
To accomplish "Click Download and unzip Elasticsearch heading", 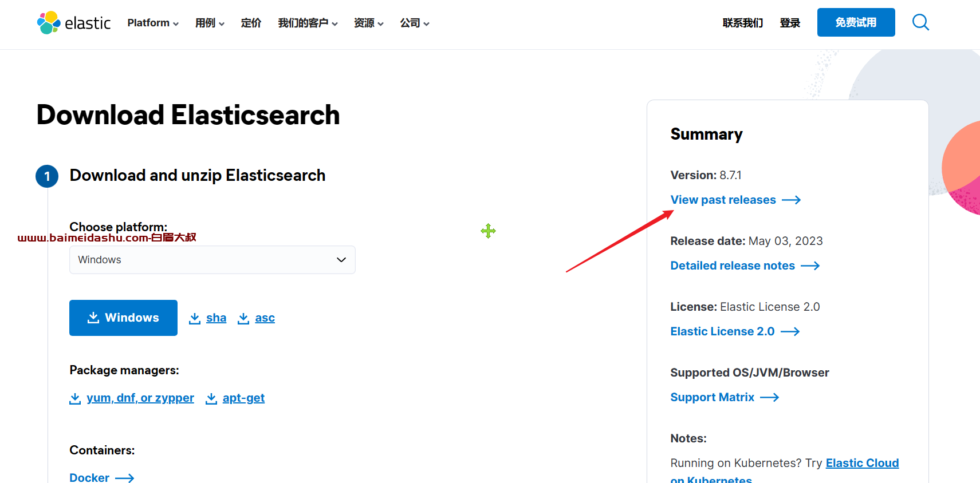I will (198, 175).
